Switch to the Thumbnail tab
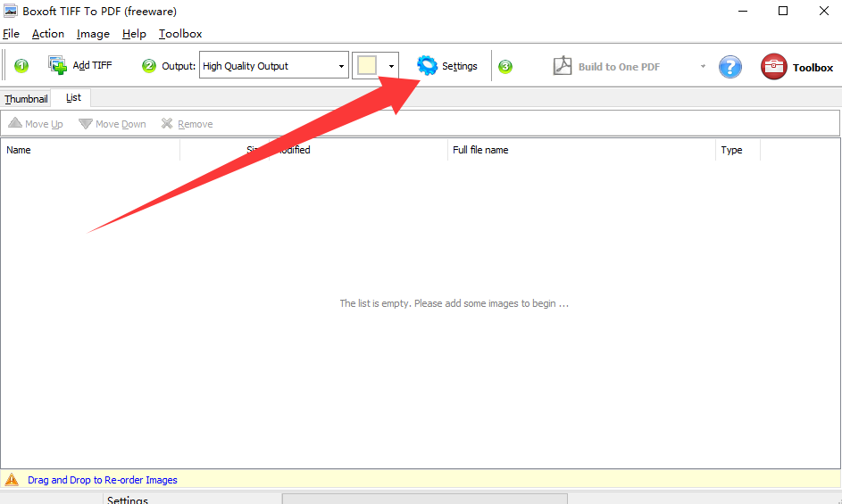Image resolution: width=842 pixels, height=504 pixels. [26, 99]
